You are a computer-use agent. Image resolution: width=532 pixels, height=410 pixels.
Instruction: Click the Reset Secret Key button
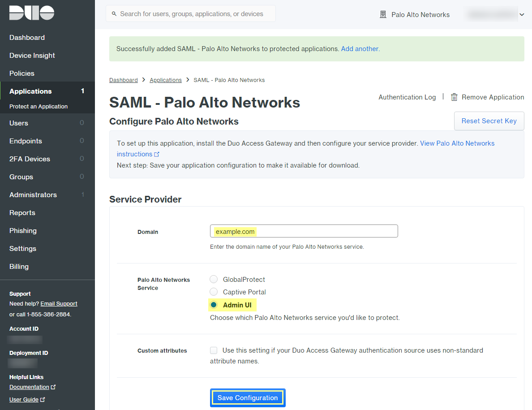(489, 121)
